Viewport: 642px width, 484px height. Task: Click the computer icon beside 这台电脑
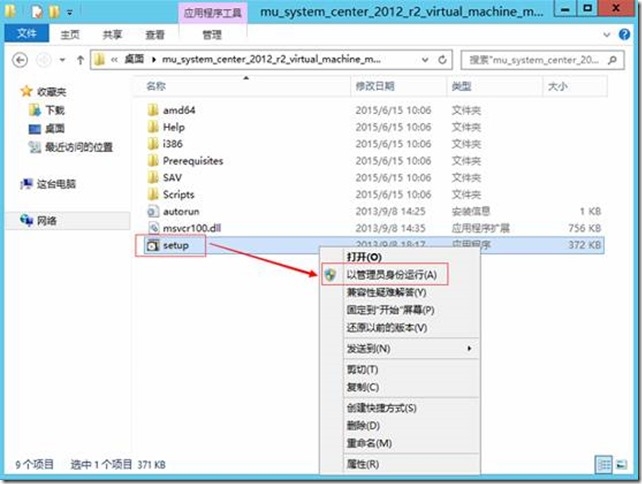(26, 184)
